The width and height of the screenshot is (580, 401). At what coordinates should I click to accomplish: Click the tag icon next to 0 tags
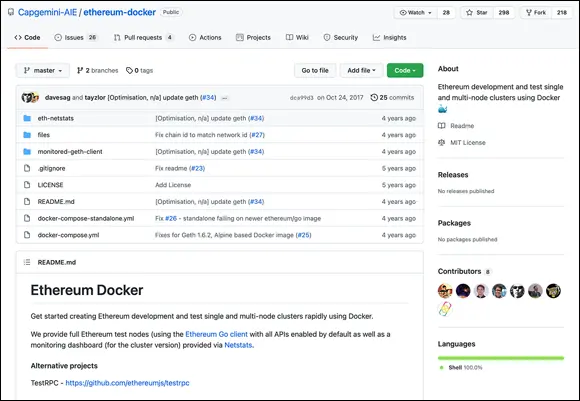(129, 70)
